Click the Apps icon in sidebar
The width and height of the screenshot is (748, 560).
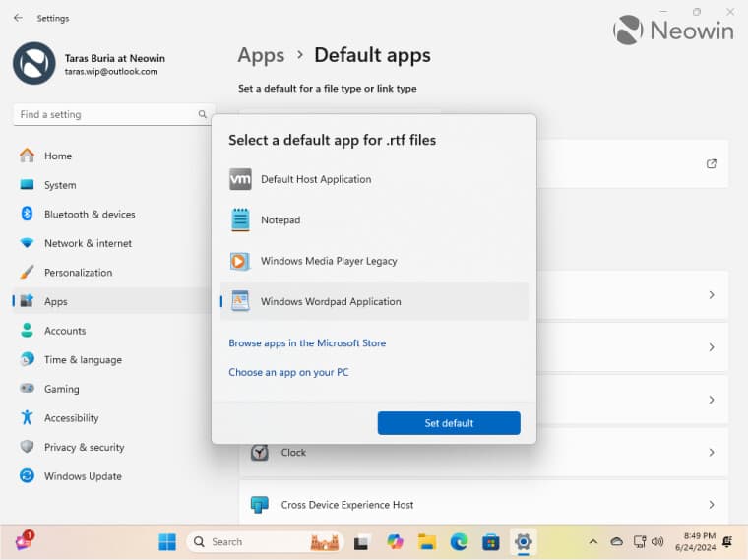(28, 301)
